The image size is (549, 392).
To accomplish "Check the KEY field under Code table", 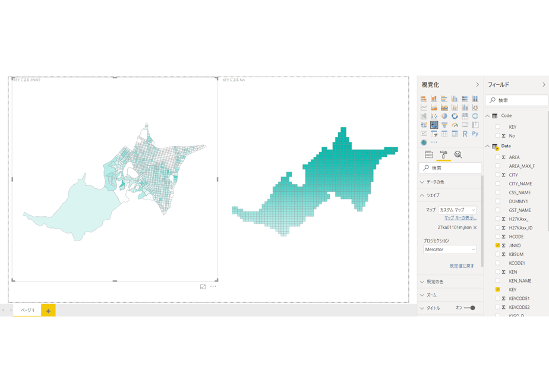I will point(497,127).
